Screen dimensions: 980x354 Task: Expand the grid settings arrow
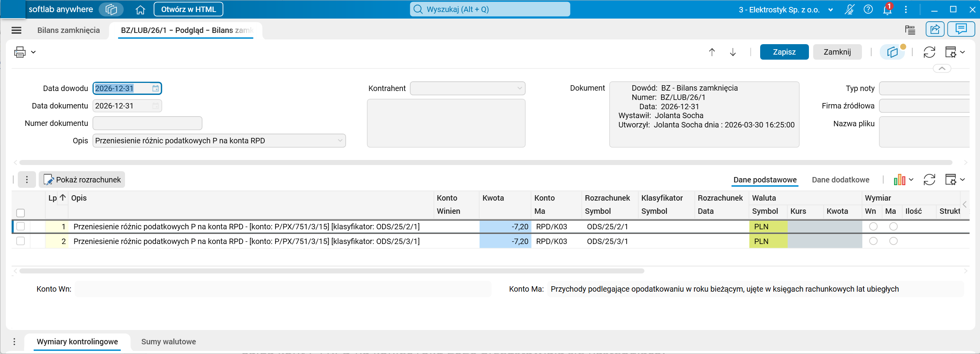tap(963, 180)
